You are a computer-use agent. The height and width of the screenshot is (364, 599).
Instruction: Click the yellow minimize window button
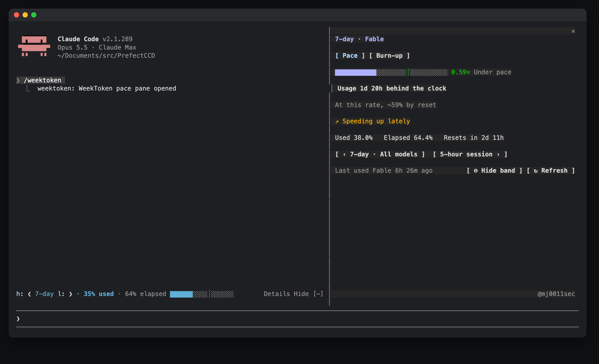pos(25,15)
